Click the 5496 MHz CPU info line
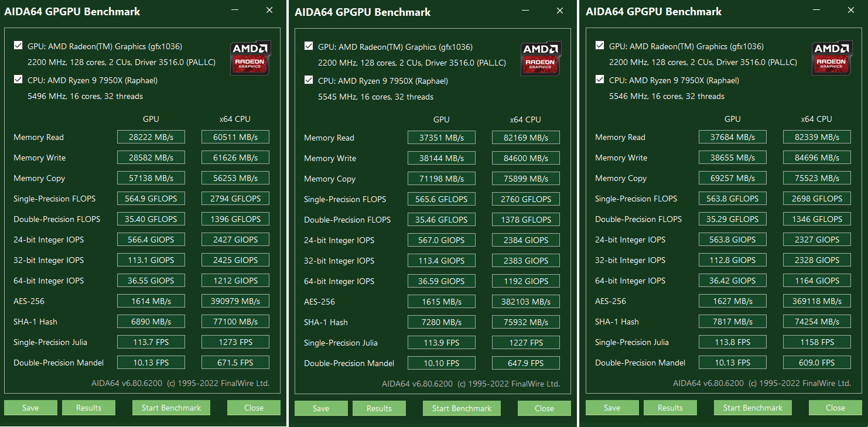 [85, 96]
